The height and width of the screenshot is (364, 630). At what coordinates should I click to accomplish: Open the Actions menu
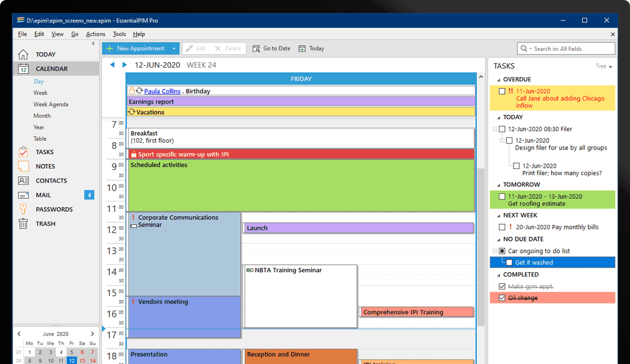click(95, 34)
